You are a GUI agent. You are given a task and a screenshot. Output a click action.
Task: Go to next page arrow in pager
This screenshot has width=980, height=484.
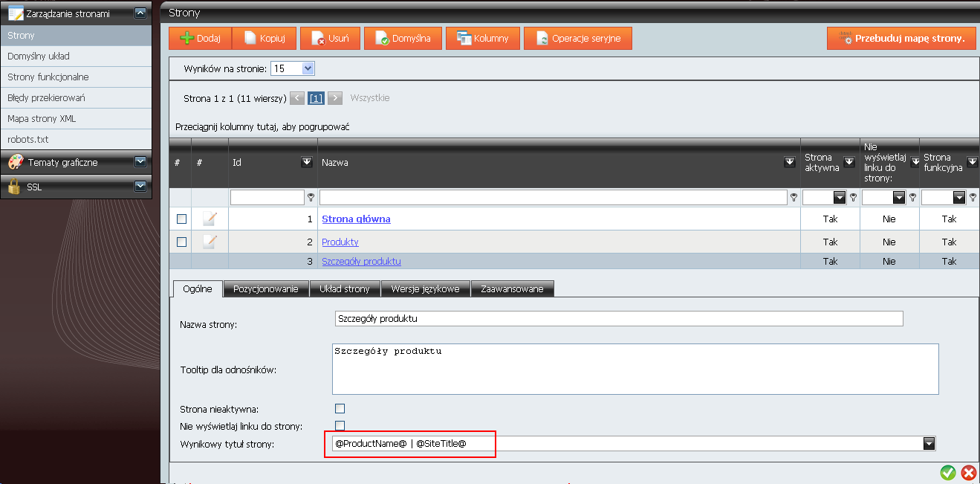[x=335, y=97]
